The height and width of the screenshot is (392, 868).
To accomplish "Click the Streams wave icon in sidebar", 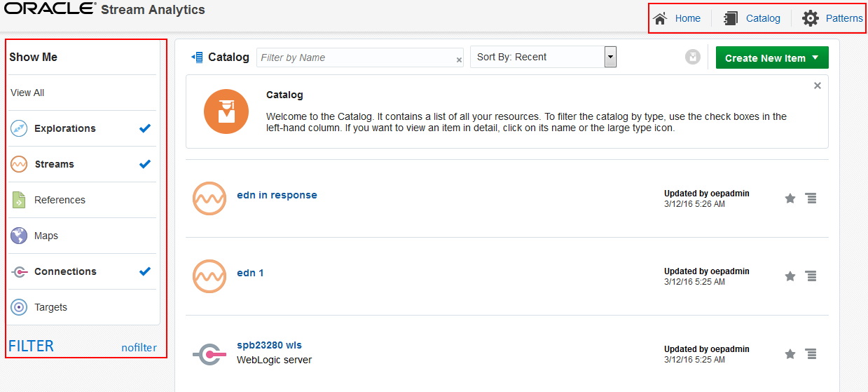I will [x=19, y=164].
